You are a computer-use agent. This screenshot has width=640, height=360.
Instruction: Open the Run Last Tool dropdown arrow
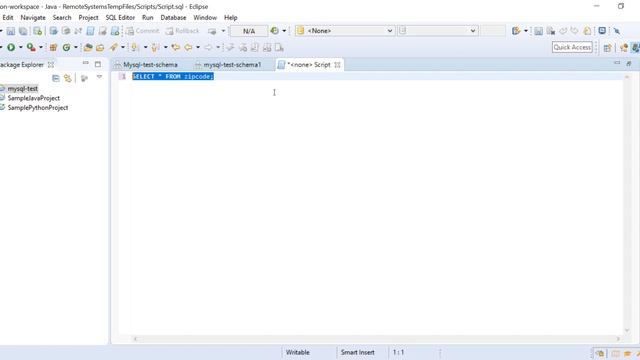(x=40, y=48)
